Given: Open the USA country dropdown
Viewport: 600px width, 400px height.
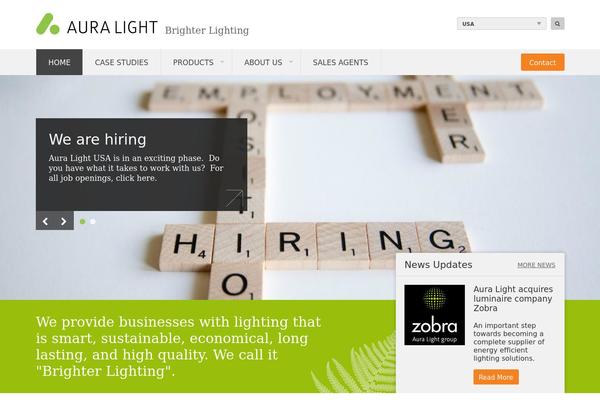Looking at the screenshot, I should (501, 24).
